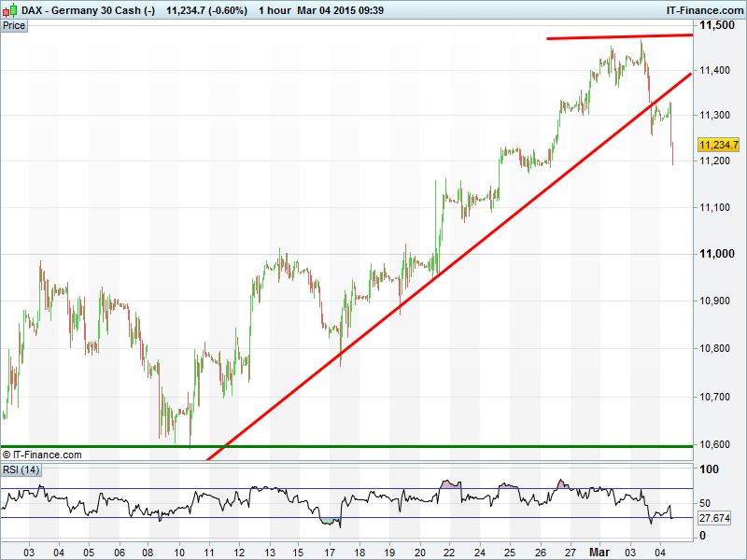The height and width of the screenshot is (560, 747).
Task: Click the RSI 100 scale label
Action: [x=709, y=469]
